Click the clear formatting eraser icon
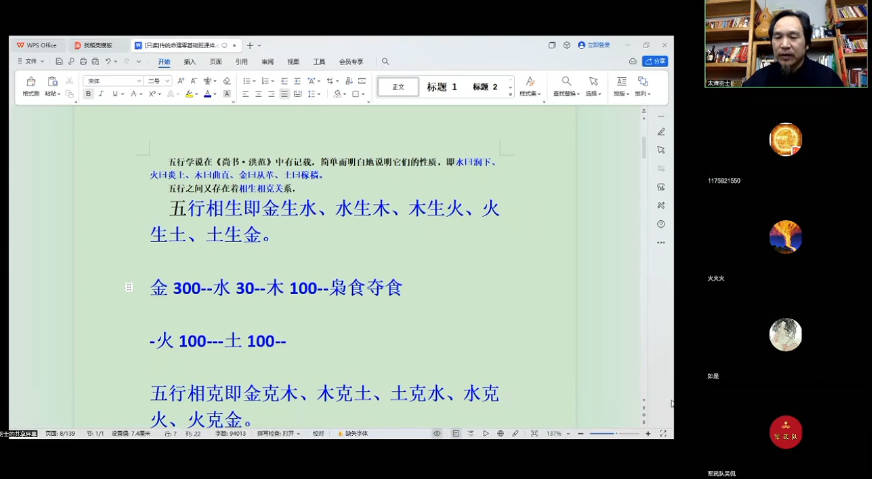 coord(227,81)
